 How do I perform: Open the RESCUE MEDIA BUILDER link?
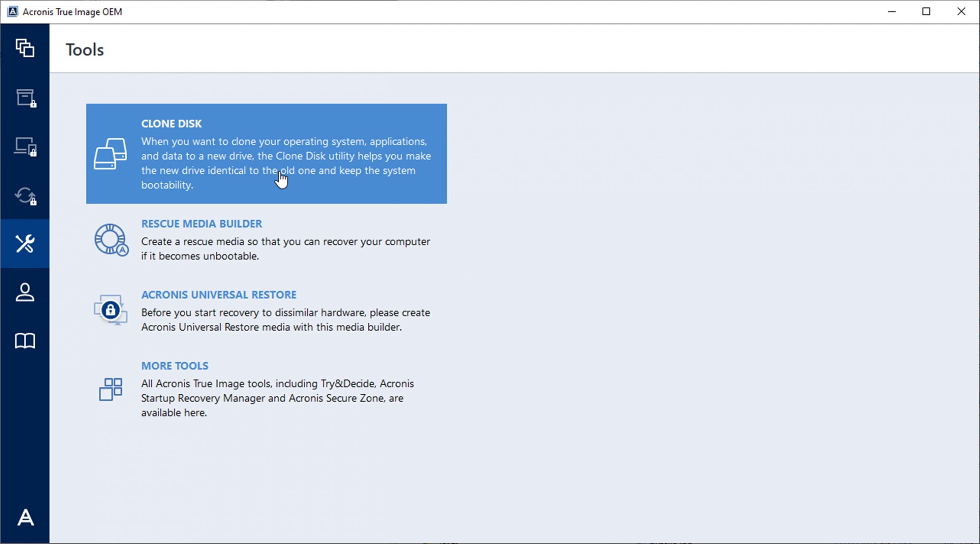coord(201,224)
